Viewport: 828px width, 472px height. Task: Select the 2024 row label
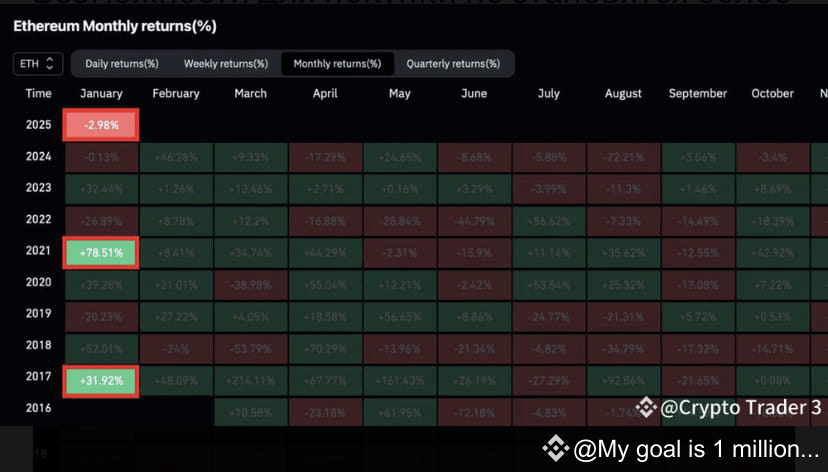click(x=39, y=156)
